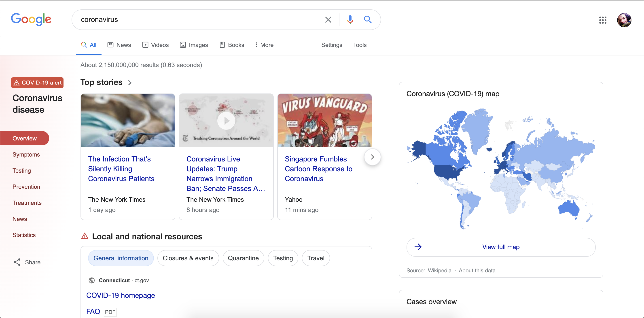Clear the search box with the X icon
This screenshot has height=318, width=644.
[x=328, y=19]
